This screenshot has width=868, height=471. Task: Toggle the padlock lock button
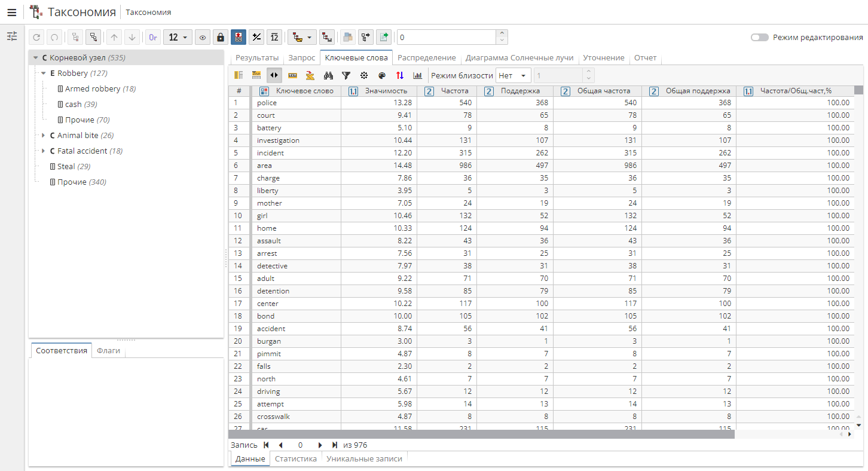(221, 37)
